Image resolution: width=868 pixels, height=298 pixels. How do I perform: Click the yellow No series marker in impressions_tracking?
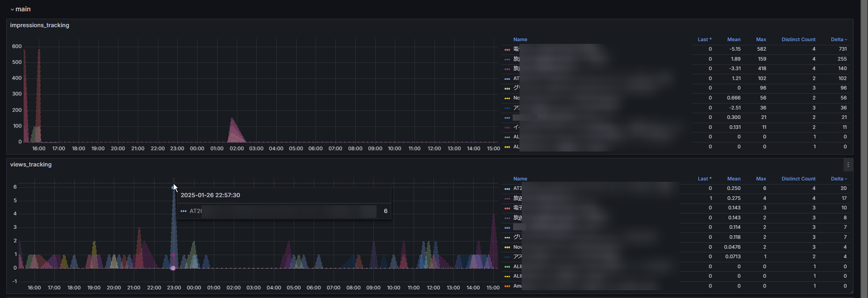[x=507, y=98]
